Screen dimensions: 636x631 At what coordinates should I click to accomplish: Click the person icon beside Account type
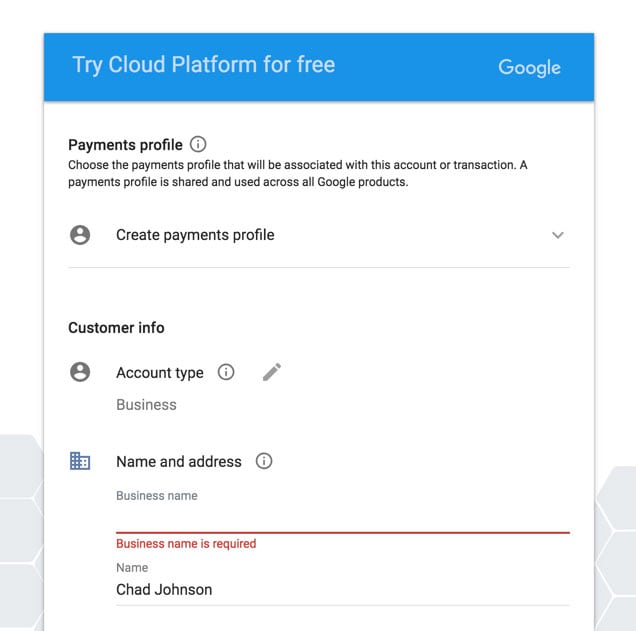coord(80,372)
